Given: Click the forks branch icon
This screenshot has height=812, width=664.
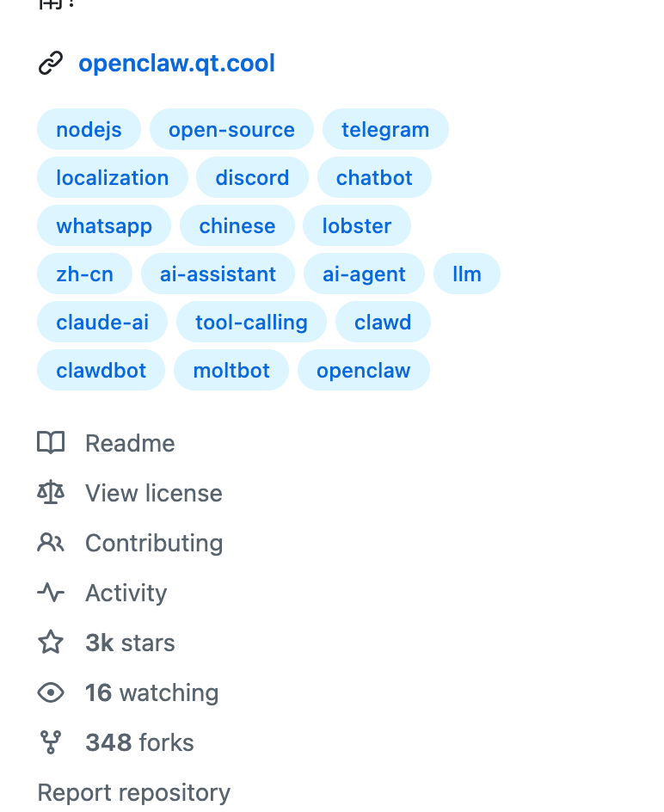Looking at the screenshot, I should (51, 742).
